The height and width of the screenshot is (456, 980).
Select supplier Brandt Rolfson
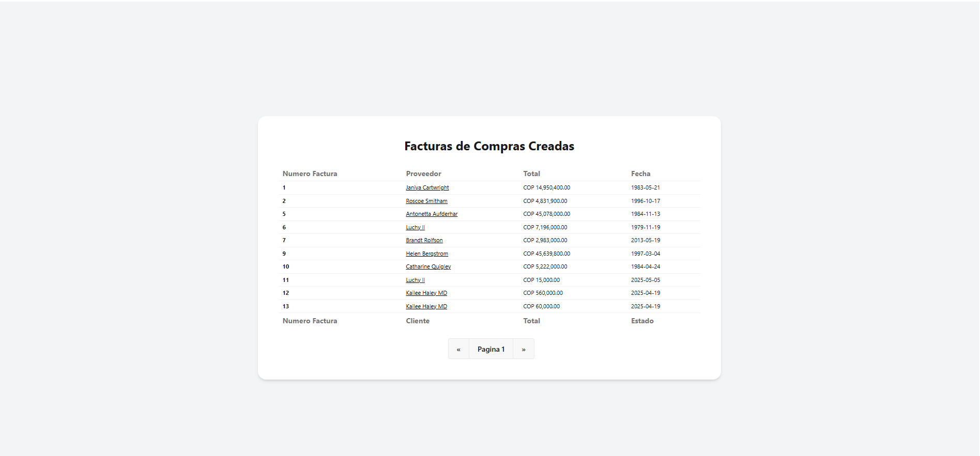(424, 240)
